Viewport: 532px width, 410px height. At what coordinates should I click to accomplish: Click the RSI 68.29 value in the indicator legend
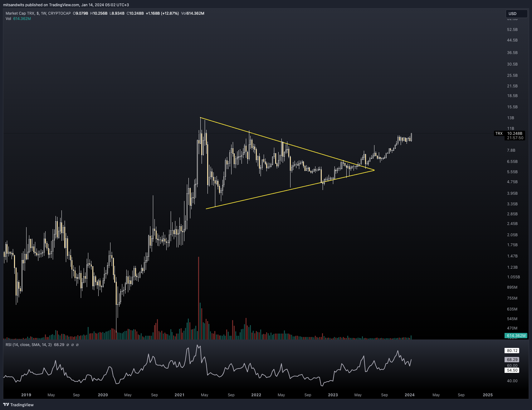[x=59, y=345]
